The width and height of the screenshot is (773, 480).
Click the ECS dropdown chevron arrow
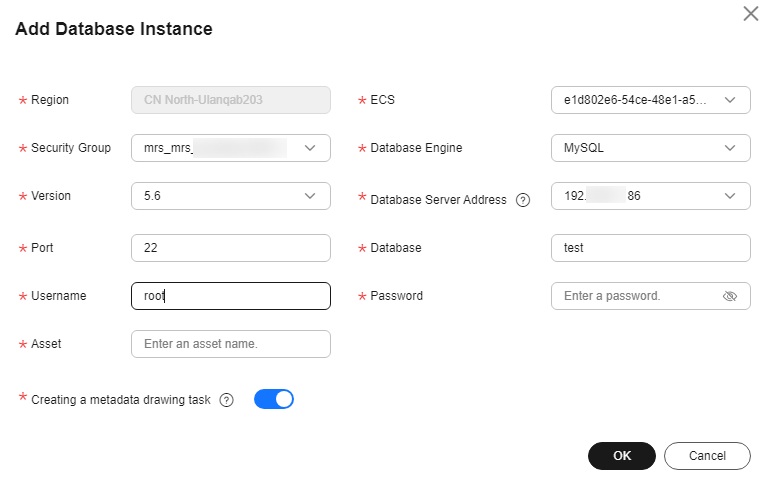pos(730,100)
